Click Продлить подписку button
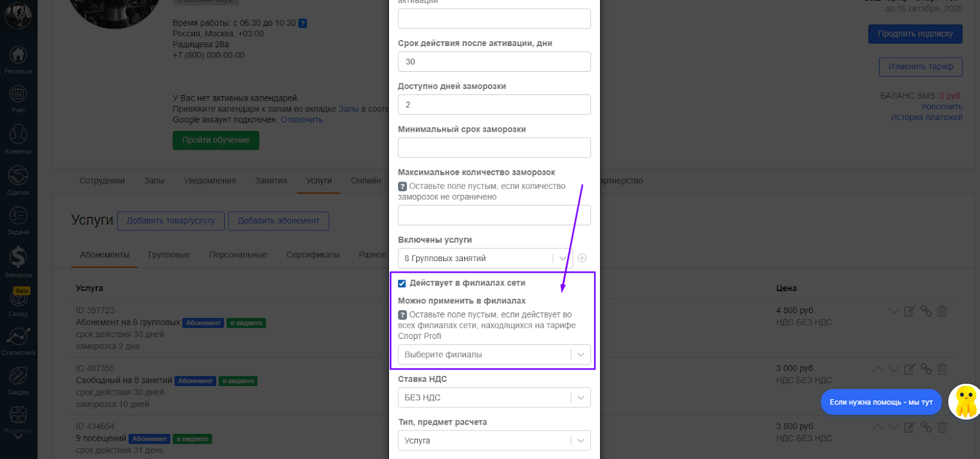Image resolution: width=980 pixels, height=459 pixels. point(915,34)
